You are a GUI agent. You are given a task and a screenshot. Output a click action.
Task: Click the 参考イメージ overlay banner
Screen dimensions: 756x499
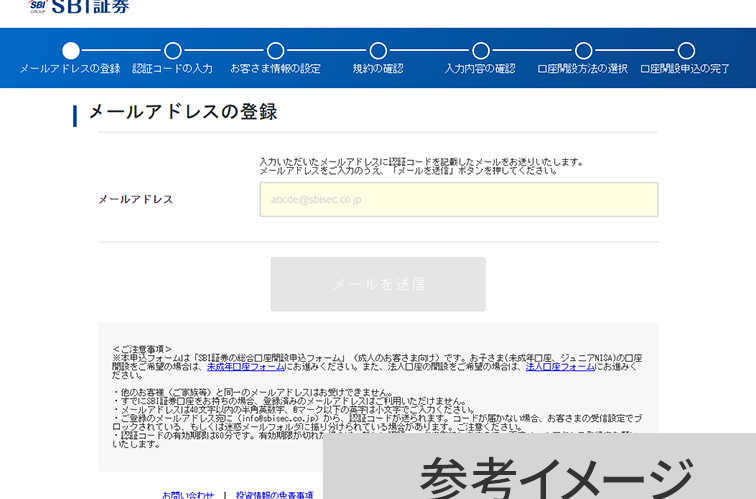click(x=555, y=476)
